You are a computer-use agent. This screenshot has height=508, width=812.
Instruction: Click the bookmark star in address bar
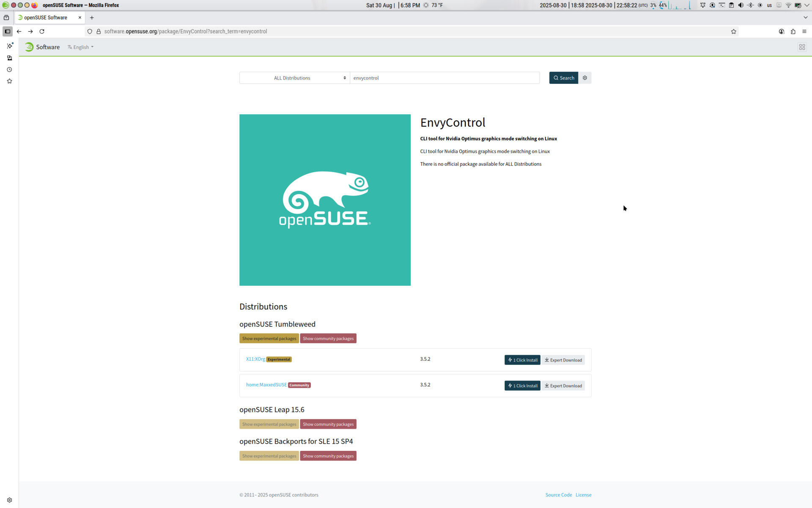733,31
